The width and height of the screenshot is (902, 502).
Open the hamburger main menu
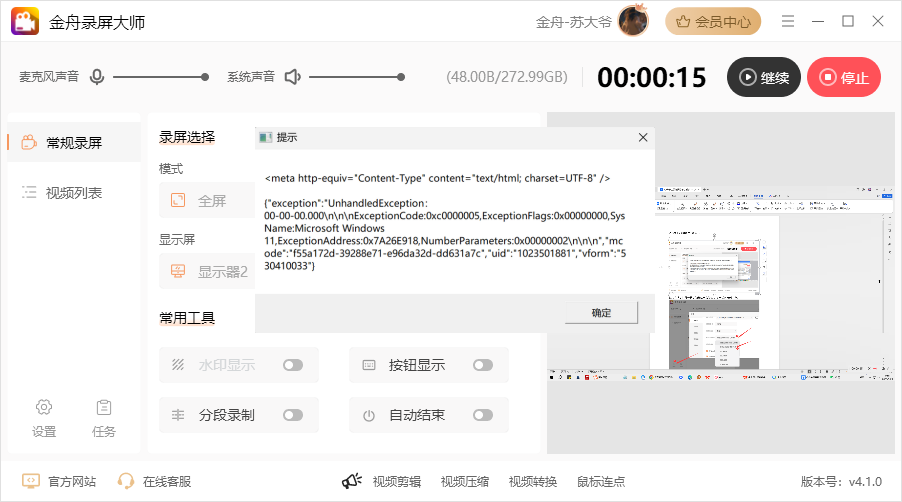788,21
